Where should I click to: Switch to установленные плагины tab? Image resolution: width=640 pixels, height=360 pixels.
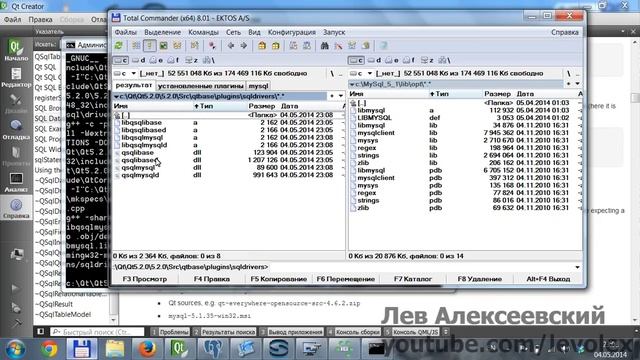(x=200, y=86)
